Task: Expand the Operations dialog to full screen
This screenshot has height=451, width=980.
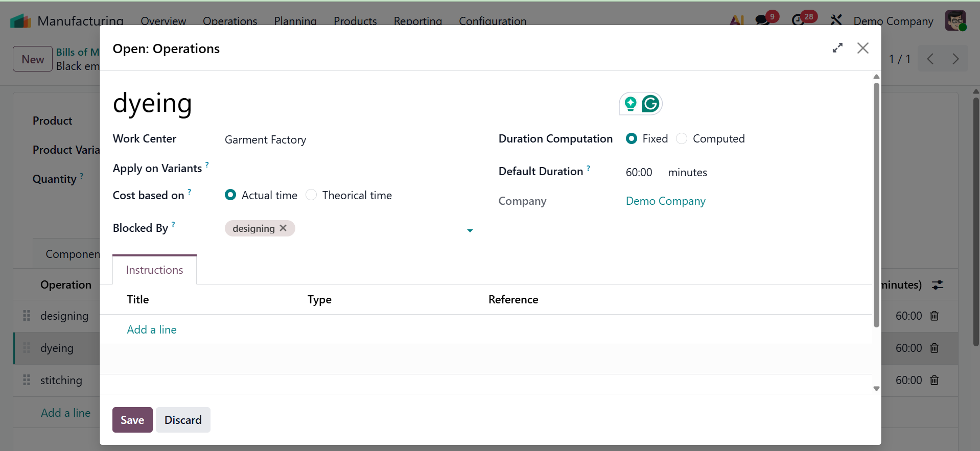Action: point(837,48)
